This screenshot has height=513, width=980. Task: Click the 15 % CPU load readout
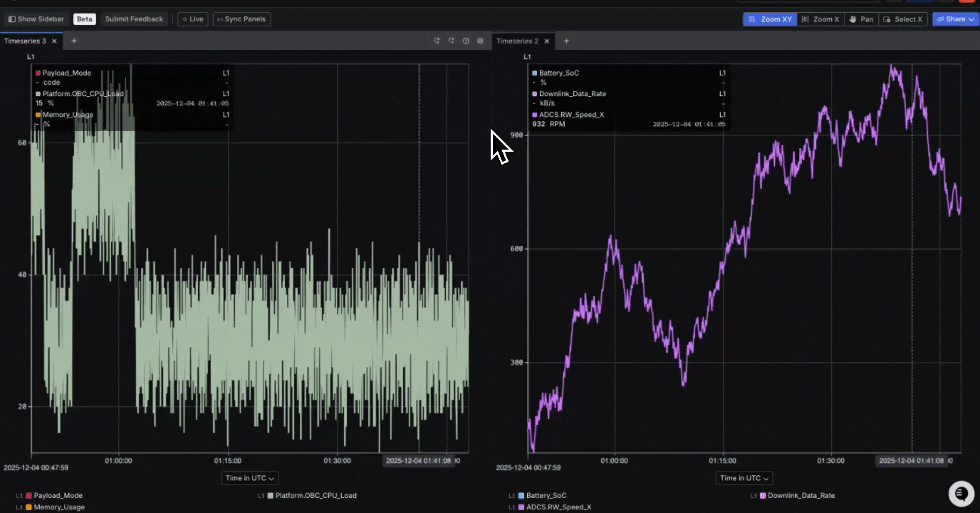tap(45, 103)
